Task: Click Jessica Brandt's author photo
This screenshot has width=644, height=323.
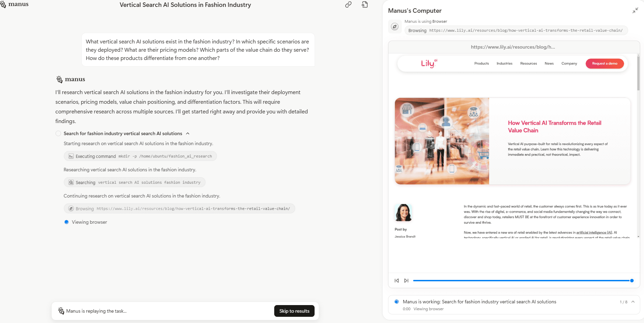Action: [403, 212]
